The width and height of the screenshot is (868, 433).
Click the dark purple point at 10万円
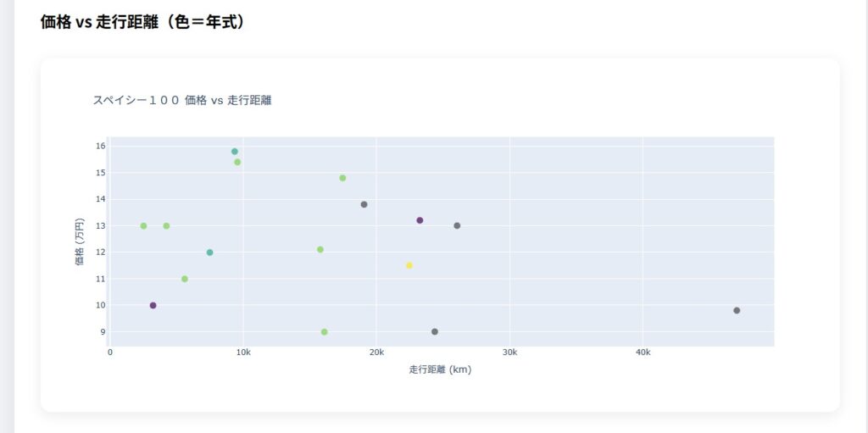[153, 305]
